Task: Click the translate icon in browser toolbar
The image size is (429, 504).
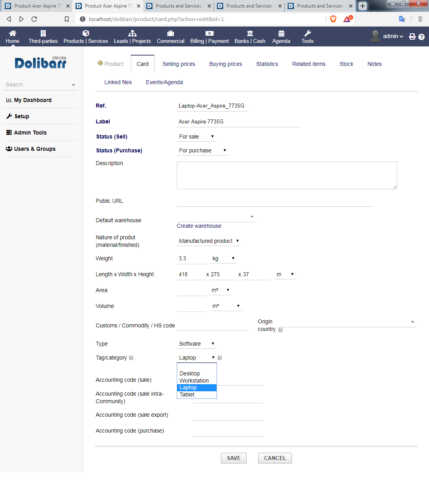Action: [x=402, y=19]
